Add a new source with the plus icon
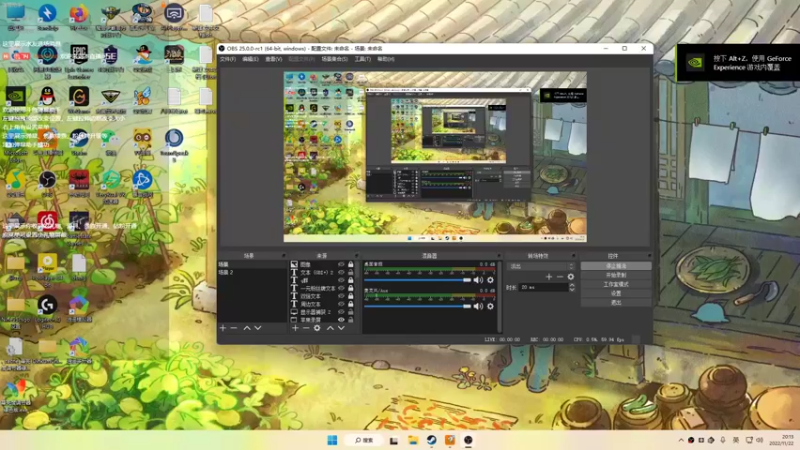Viewport: 800px width, 450px height. click(295, 328)
